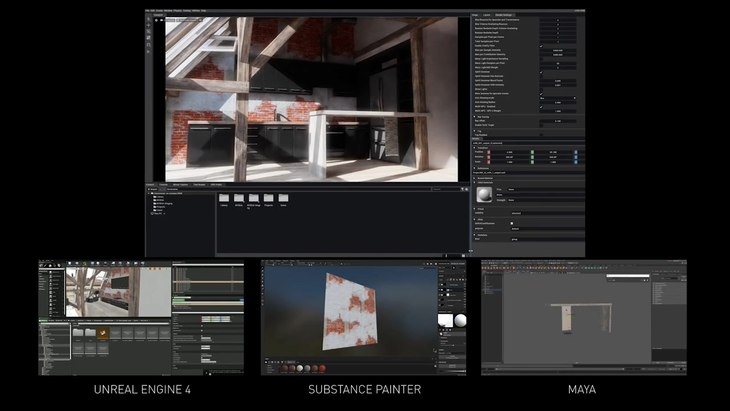Open the NVIDIA Integ folder thumbnail in the content browser

pos(254,198)
